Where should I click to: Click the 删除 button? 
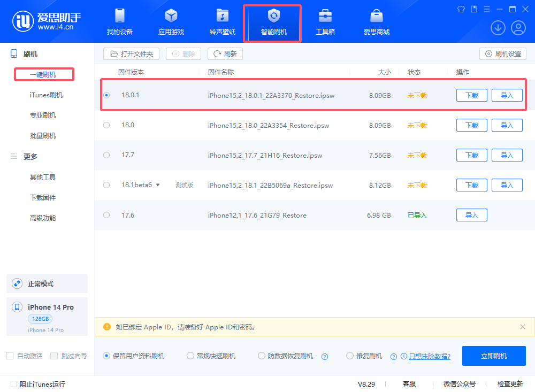[x=184, y=53]
